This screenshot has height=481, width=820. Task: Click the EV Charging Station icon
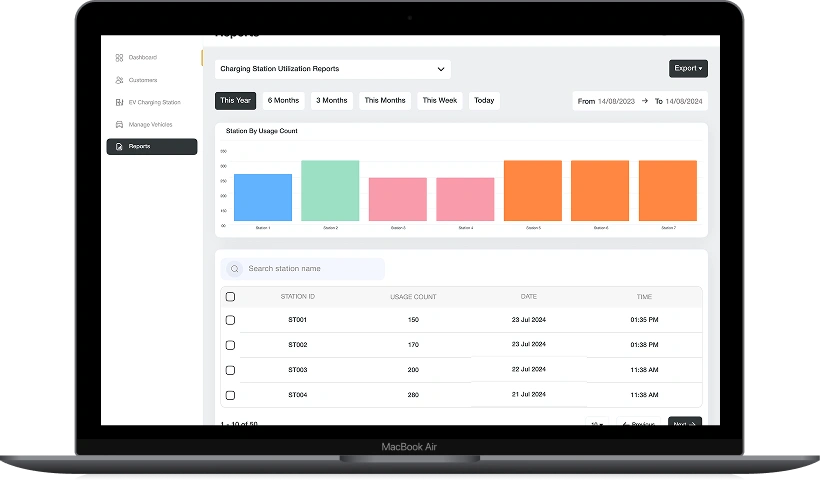coord(119,102)
